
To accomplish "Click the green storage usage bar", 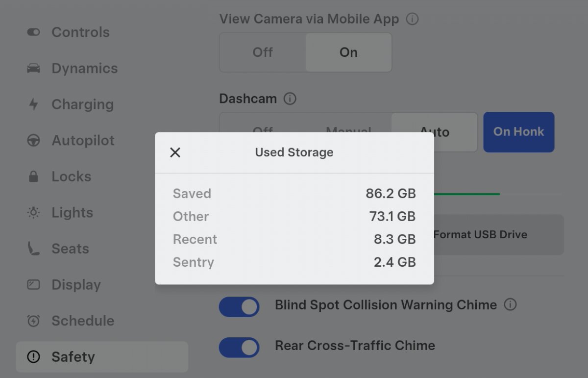I will pos(466,194).
